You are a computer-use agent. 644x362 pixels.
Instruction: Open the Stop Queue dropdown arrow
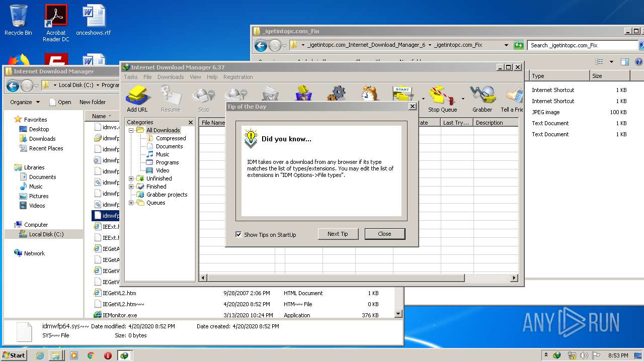pyautogui.click(x=463, y=99)
